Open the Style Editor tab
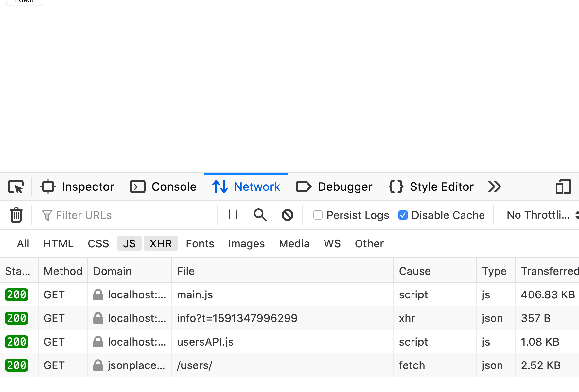The width and height of the screenshot is (579, 392). tap(431, 187)
